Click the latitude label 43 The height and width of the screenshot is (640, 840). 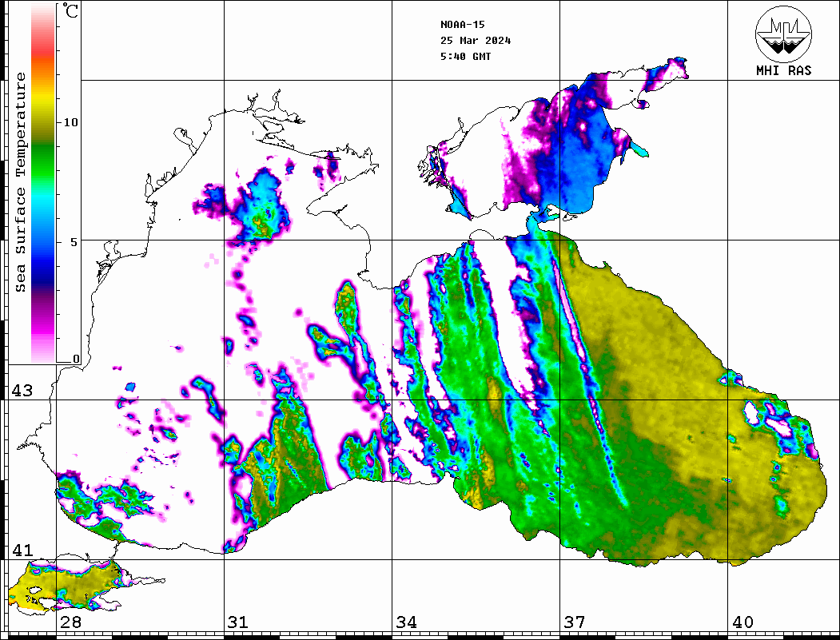point(22,391)
